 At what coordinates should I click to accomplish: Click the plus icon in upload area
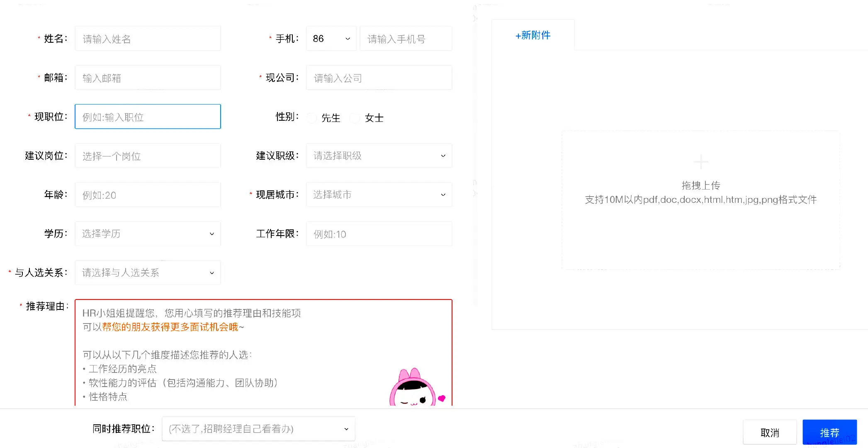700,162
